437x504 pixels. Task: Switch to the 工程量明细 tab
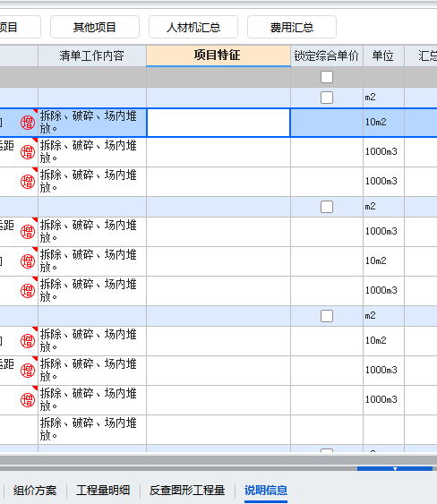(103, 491)
